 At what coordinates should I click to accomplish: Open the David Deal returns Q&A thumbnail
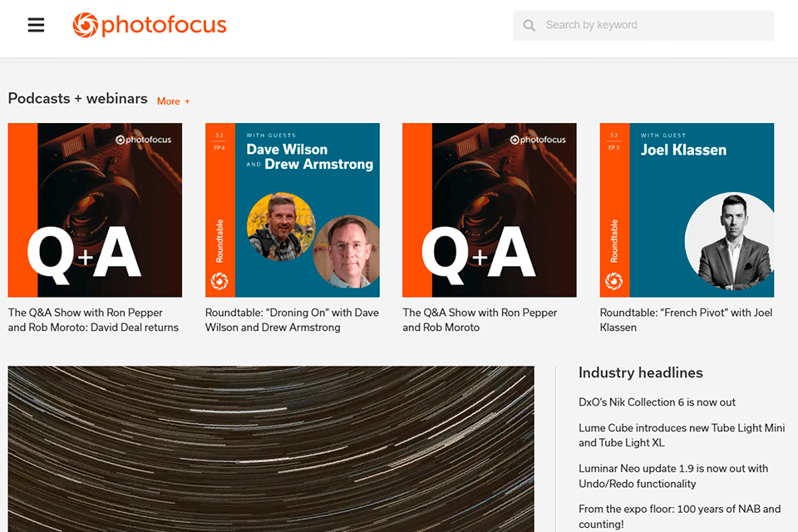[x=95, y=210]
